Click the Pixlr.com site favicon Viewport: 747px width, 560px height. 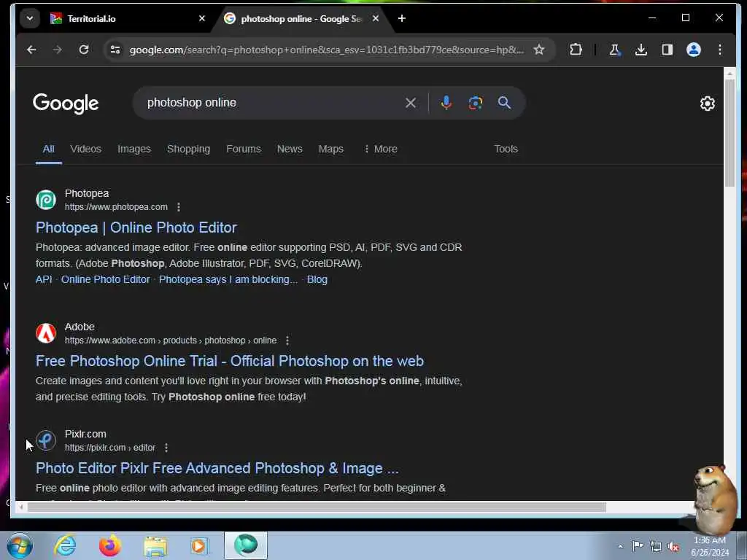click(x=46, y=440)
